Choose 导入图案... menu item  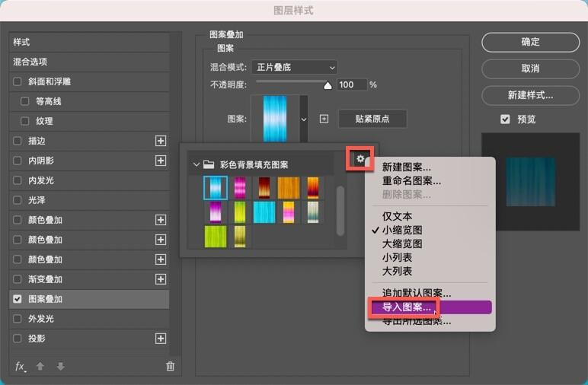click(x=430, y=307)
